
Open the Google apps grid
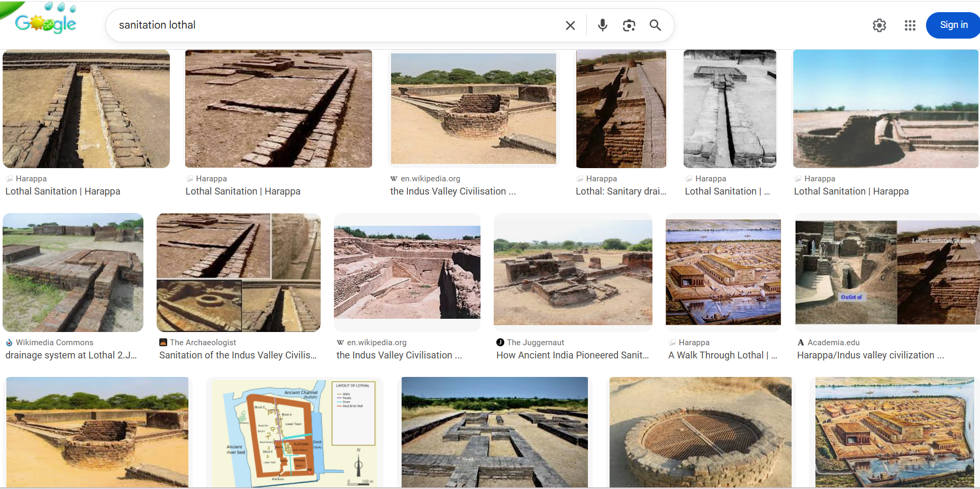click(x=910, y=25)
